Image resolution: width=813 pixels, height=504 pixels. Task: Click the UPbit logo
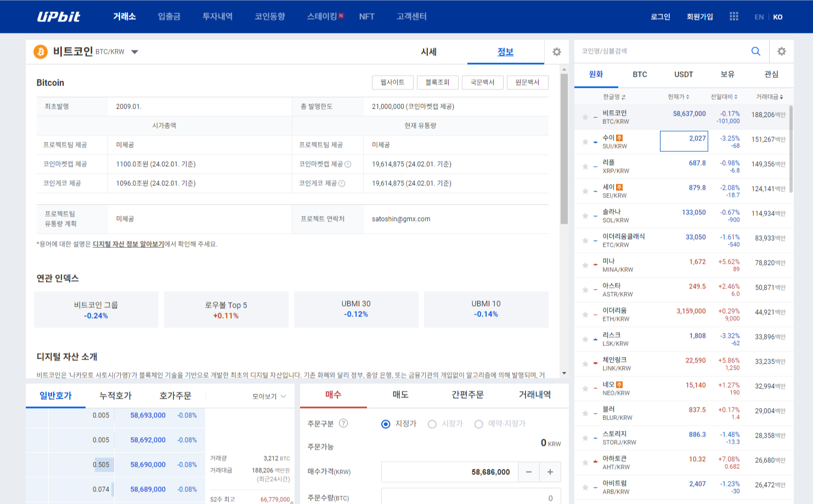pyautogui.click(x=59, y=16)
